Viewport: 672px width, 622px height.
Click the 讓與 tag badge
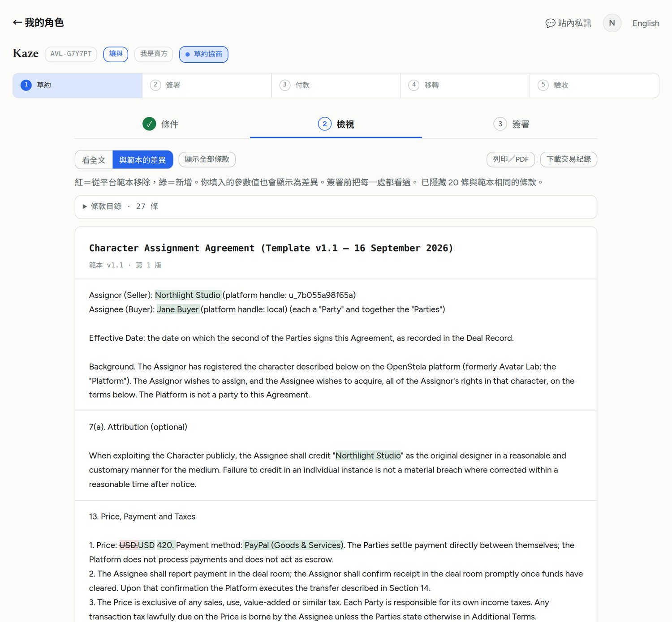click(x=116, y=54)
